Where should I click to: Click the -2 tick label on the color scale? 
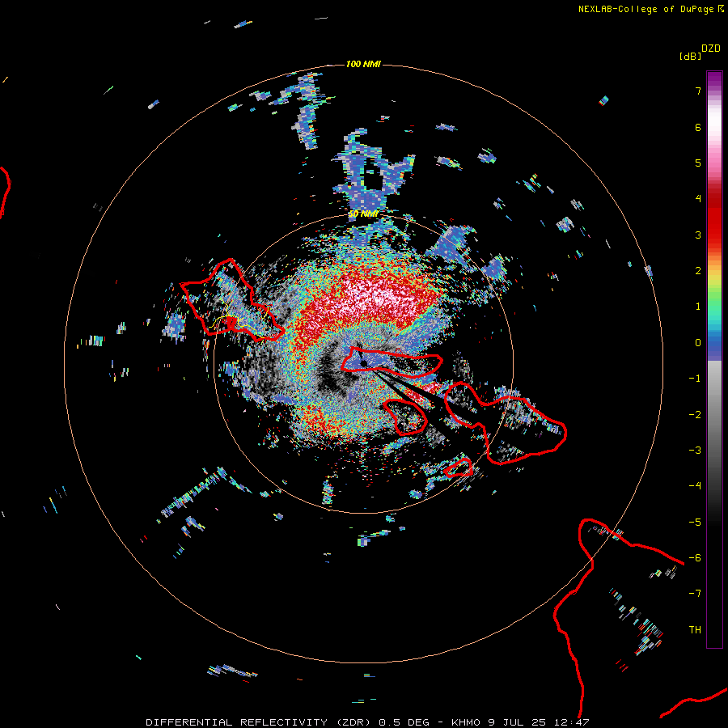point(695,415)
